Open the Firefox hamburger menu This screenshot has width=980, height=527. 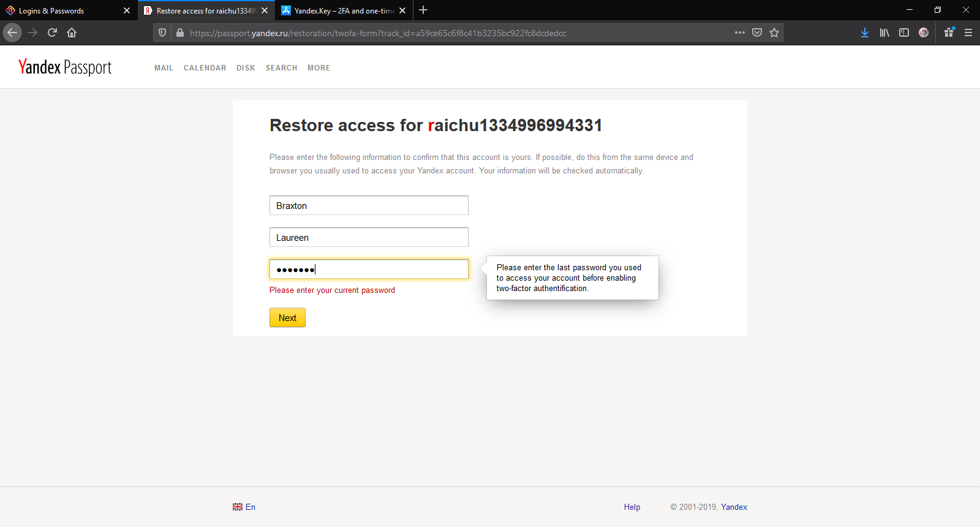coord(968,32)
